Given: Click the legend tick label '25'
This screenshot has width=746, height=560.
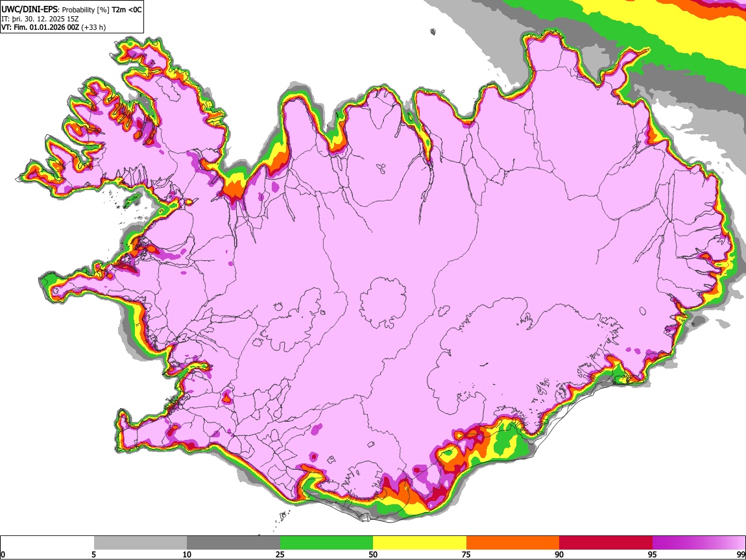Looking at the screenshot, I should pyautogui.click(x=280, y=554).
